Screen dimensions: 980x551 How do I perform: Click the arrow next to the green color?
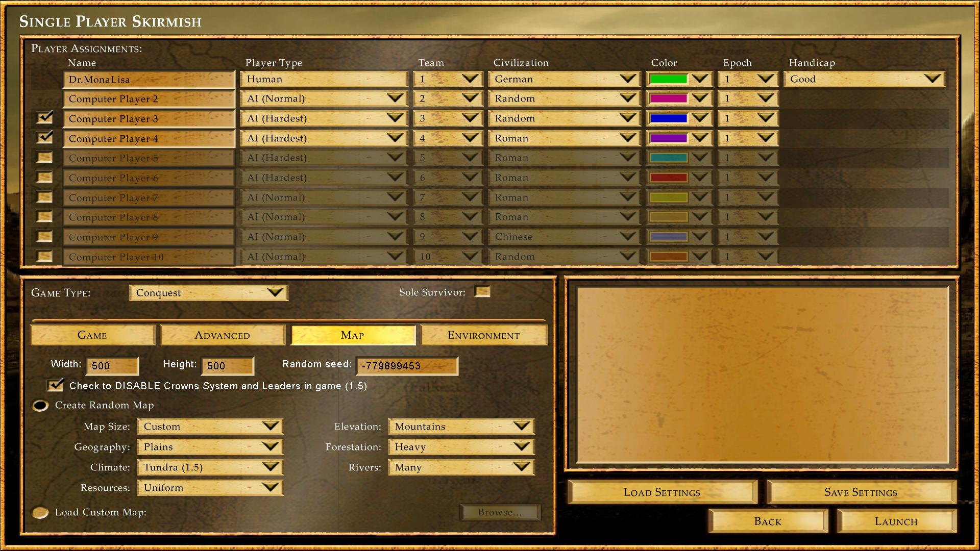coord(700,79)
